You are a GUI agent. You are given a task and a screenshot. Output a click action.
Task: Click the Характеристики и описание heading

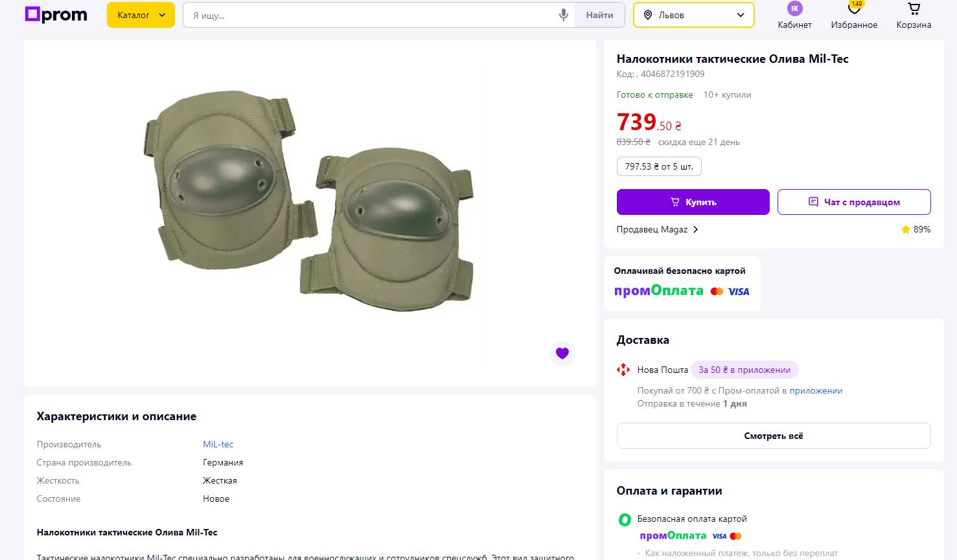pyautogui.click(x=117, y=416)
